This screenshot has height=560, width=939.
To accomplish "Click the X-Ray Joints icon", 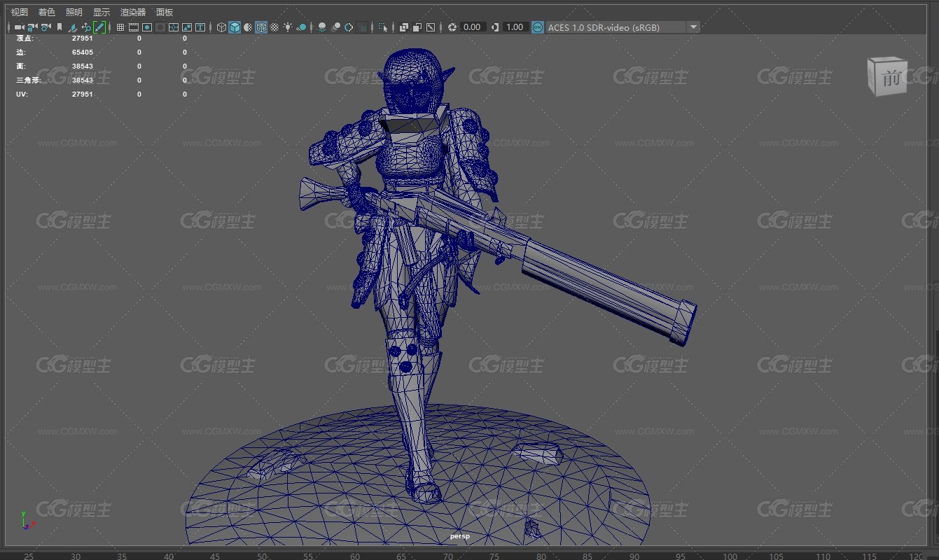I will coord(431,27).
